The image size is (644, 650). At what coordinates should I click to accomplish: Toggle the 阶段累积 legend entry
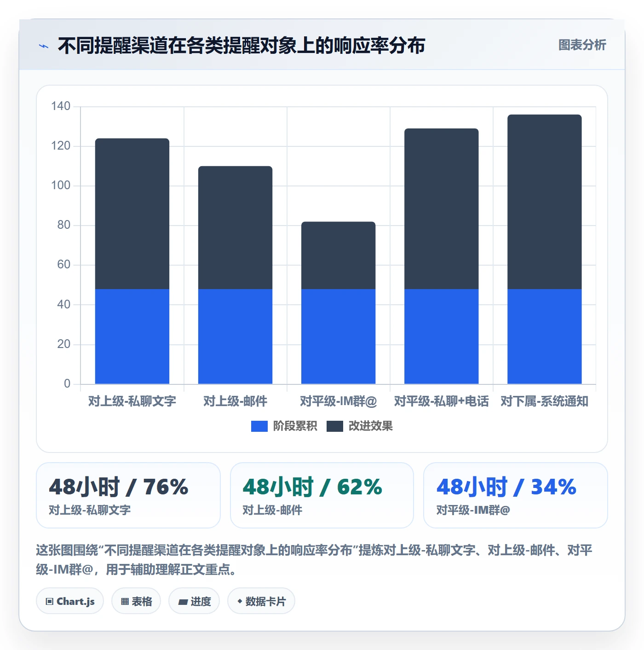coord(284,426)
